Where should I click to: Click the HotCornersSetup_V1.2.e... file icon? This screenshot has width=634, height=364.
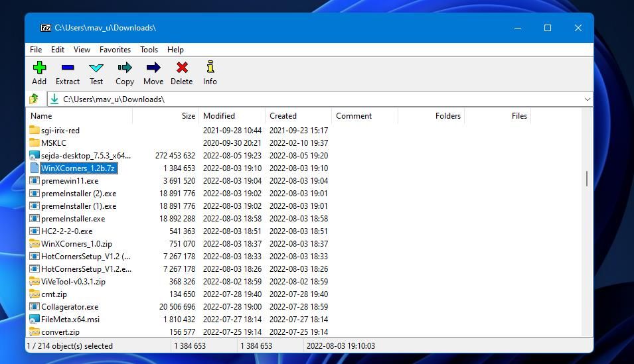pyautogui.click(x=35, y=269)
